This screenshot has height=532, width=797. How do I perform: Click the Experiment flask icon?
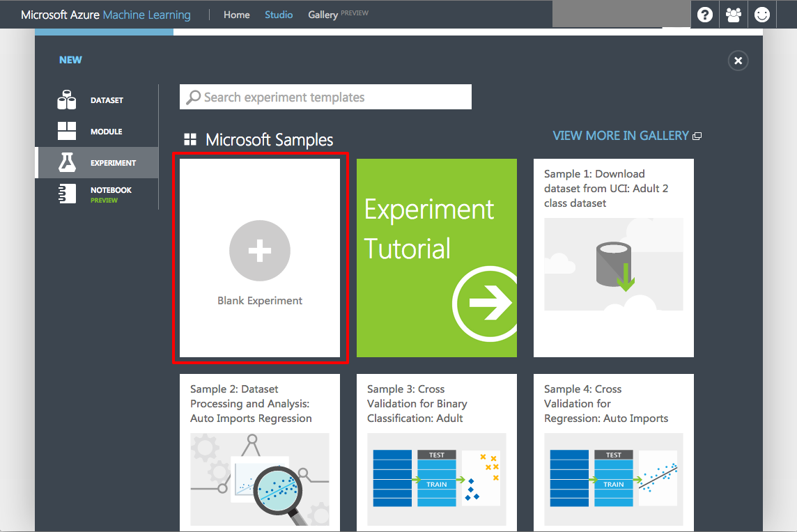(x=67, y=163)
